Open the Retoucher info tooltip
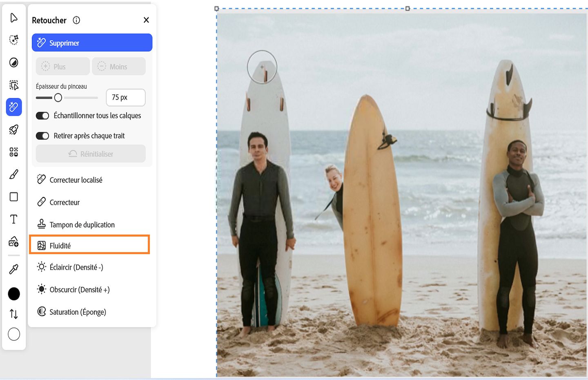This screenshot has height=380, width=588. [x=76, y=20]
